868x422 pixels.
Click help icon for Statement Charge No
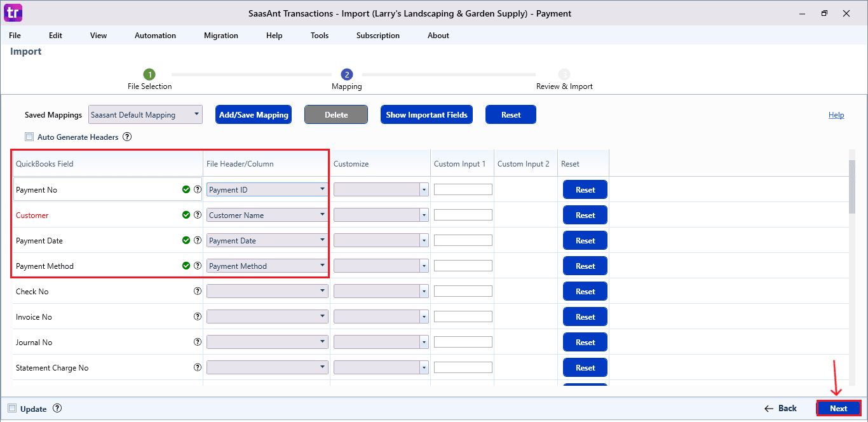pos(198,367)
